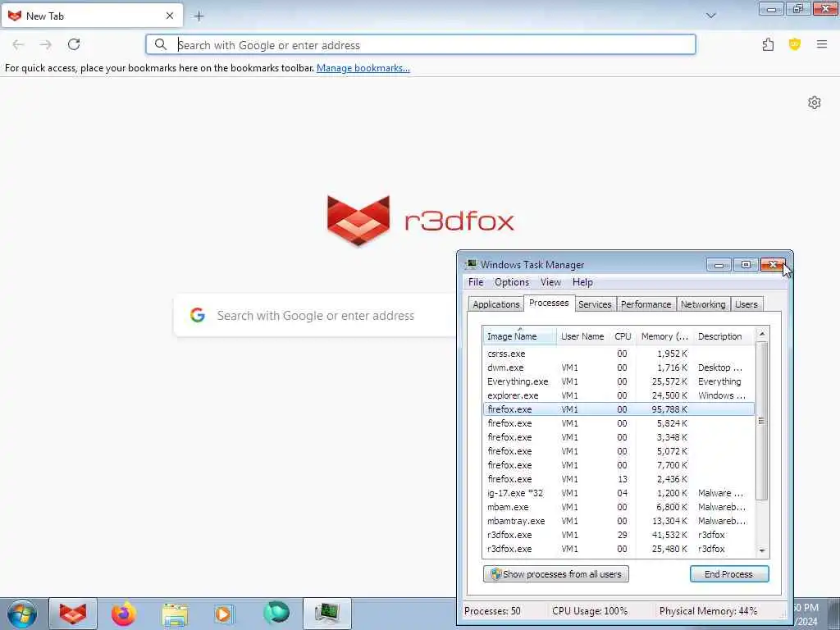Click Show processes from all users
This screenshot has height=630, width=840.
point(556,573)
